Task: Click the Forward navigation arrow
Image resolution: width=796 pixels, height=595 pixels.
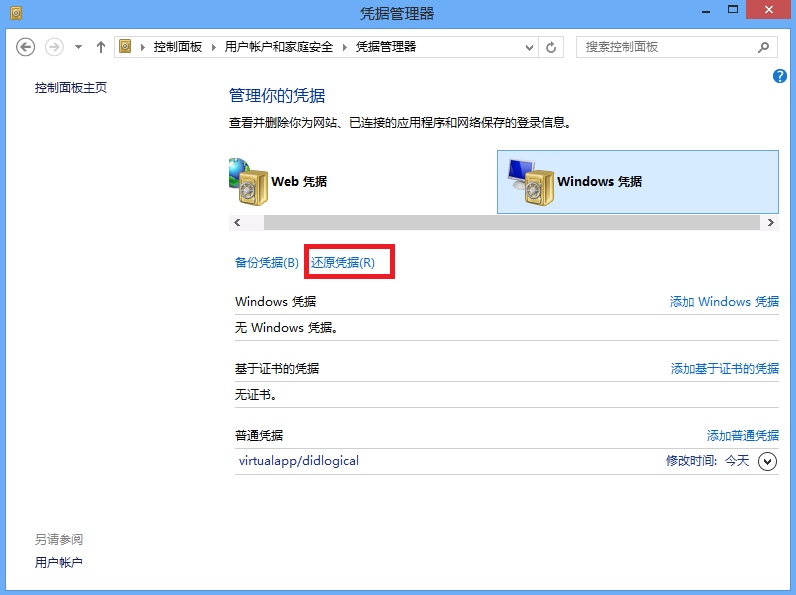Action: click(54, 47)
